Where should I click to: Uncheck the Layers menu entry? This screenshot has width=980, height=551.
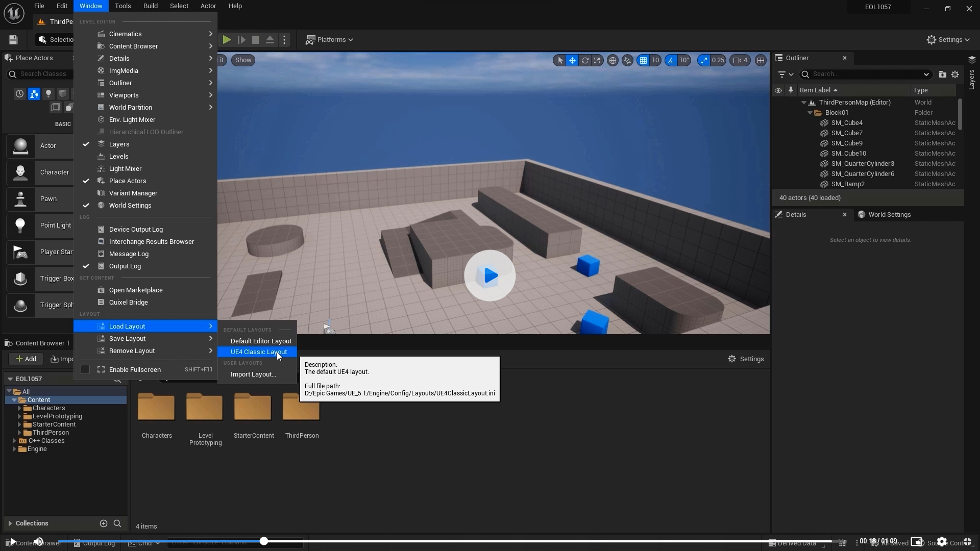click(x=119, y=144)
